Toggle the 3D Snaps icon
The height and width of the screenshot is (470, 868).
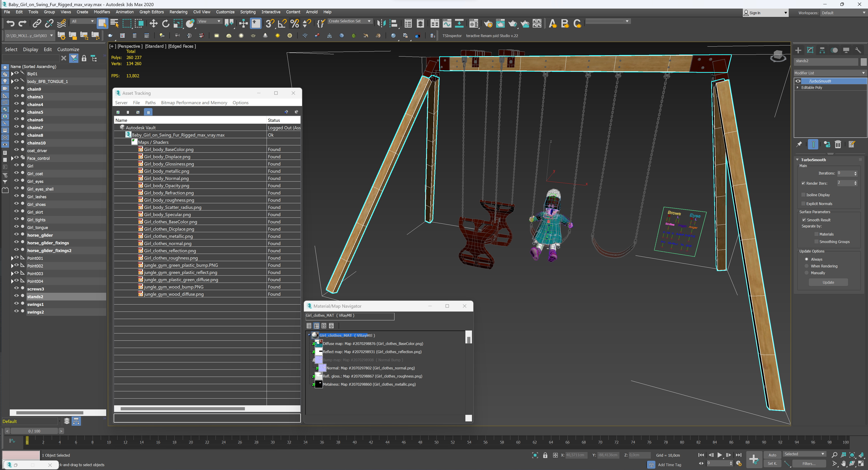point(270,23)
